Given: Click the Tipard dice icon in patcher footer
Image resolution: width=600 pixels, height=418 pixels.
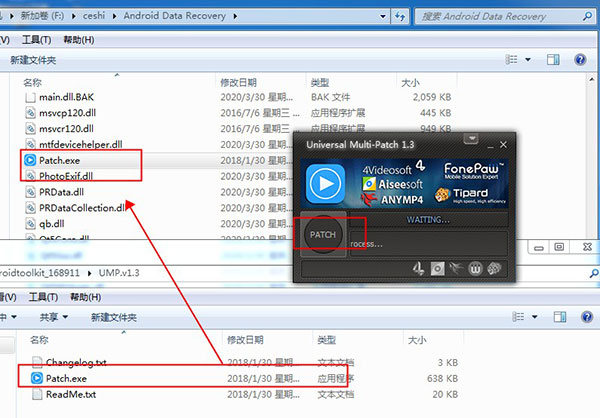Looking at the screenshot, I should 494,268.
